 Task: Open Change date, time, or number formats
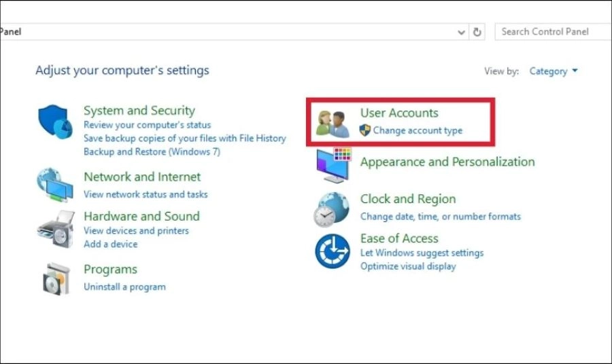point(440,217)
